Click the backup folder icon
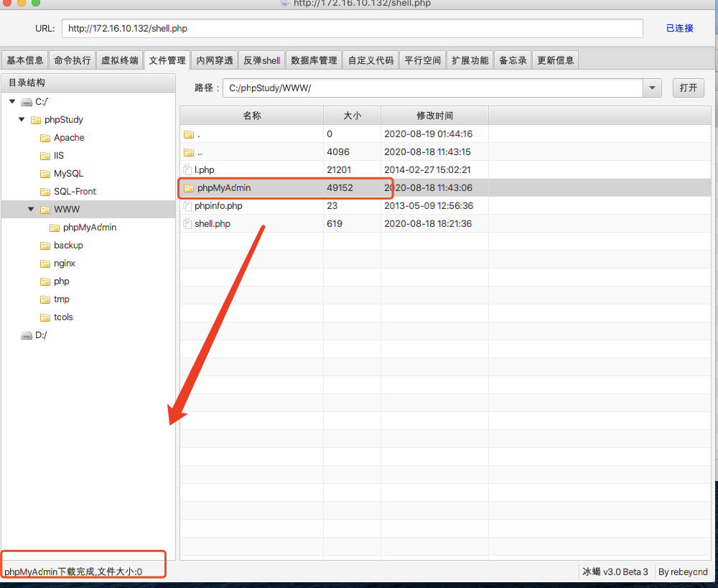Viewport: 718px width, 588px height. [x=45, y=246]
